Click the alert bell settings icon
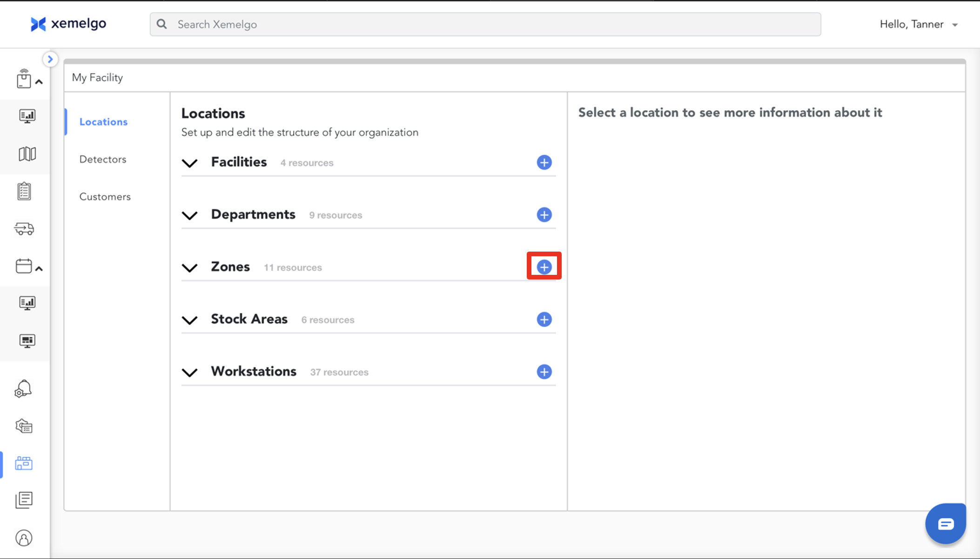This screenshot has width=980, height=559. [x=23, y=389]
